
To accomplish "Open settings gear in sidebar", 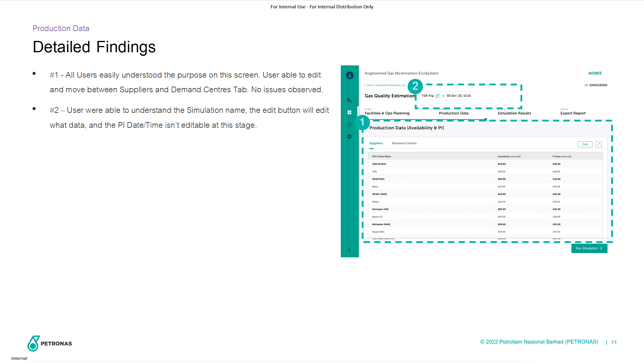I will 349,137.
